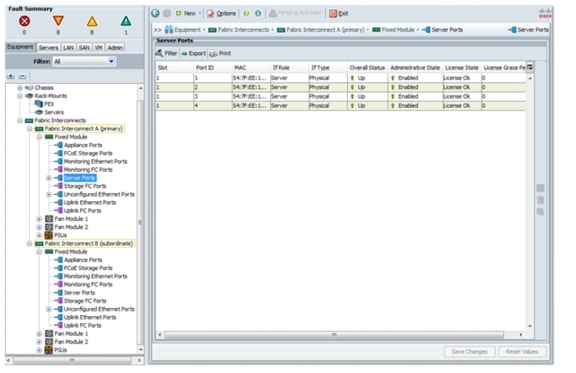The image size is (576, 373).
Task: Click Save Changes
Action: point(469,352)
